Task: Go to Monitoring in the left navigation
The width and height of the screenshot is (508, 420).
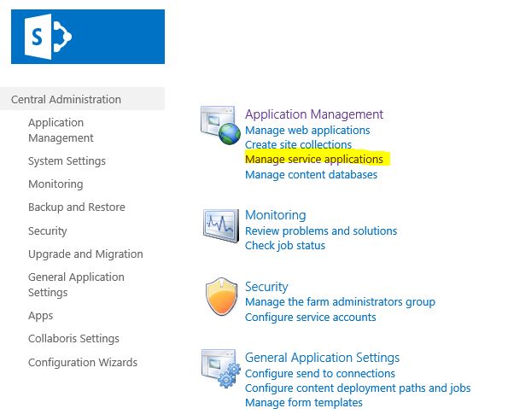Action: point(55,184)
